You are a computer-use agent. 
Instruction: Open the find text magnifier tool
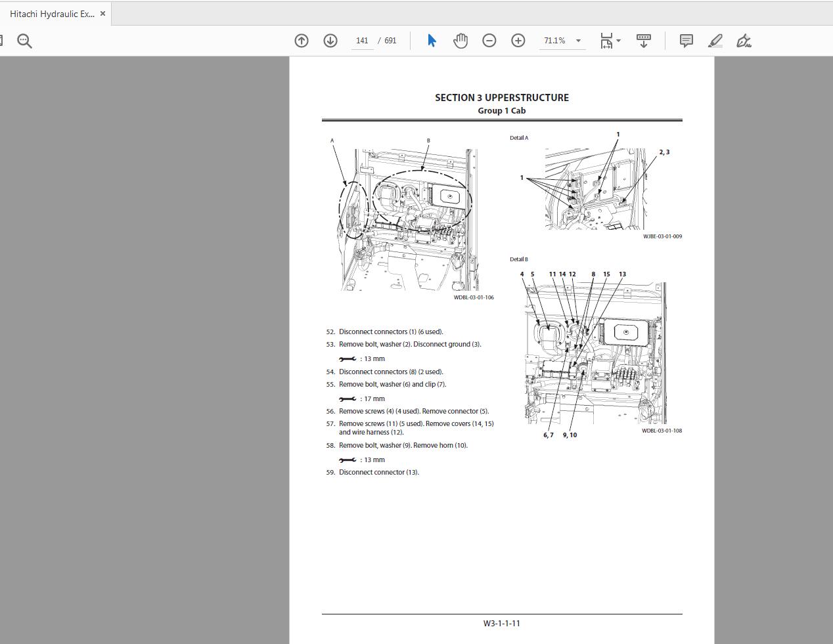(24, 41)
